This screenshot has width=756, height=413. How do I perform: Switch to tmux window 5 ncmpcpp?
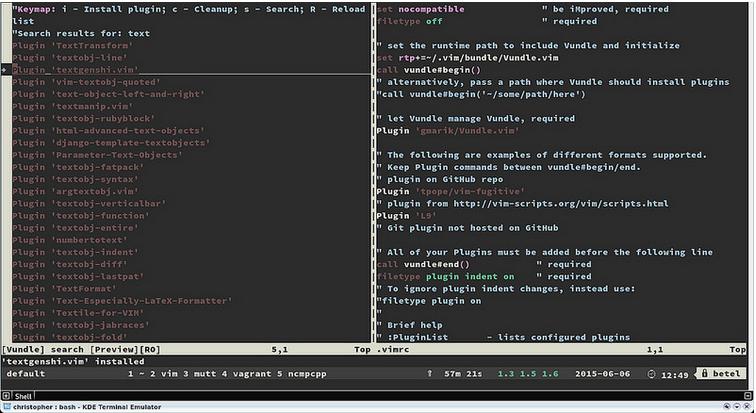click(x=302, y=373)
